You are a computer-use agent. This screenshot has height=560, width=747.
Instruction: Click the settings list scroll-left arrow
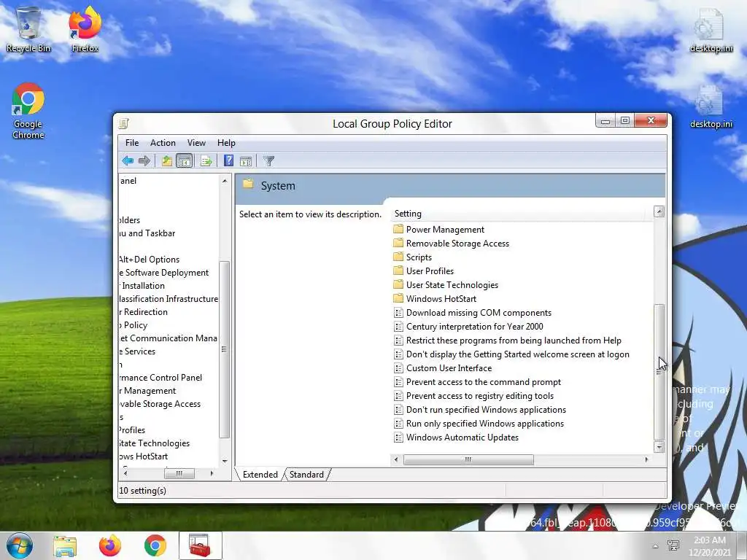396,459
